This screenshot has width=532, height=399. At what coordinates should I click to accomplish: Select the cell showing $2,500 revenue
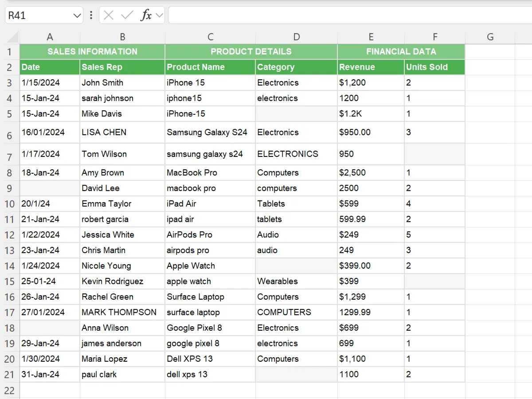point(371,172)
